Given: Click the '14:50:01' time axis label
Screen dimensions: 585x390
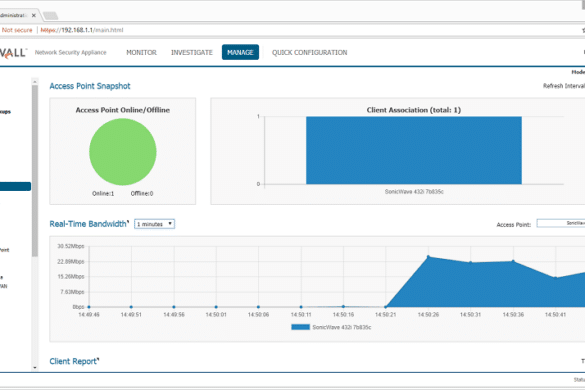Looking at the screenshot, I should 216,315.
